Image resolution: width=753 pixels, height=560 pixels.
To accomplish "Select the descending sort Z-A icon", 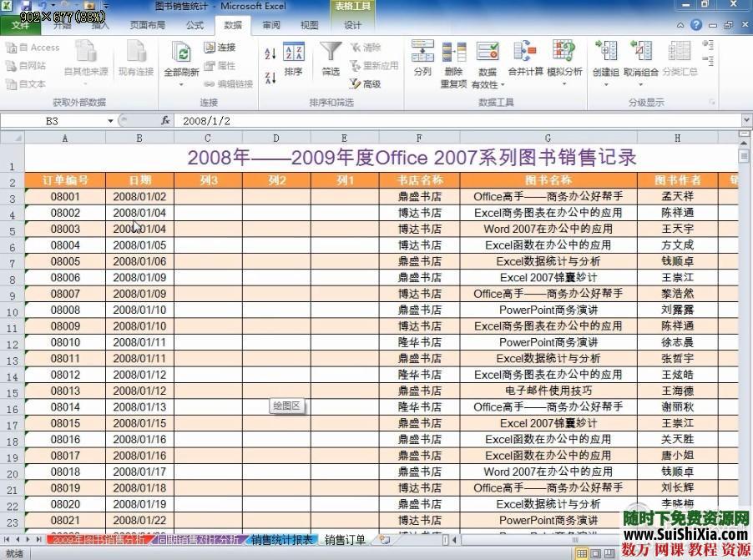I will (270, 79).
